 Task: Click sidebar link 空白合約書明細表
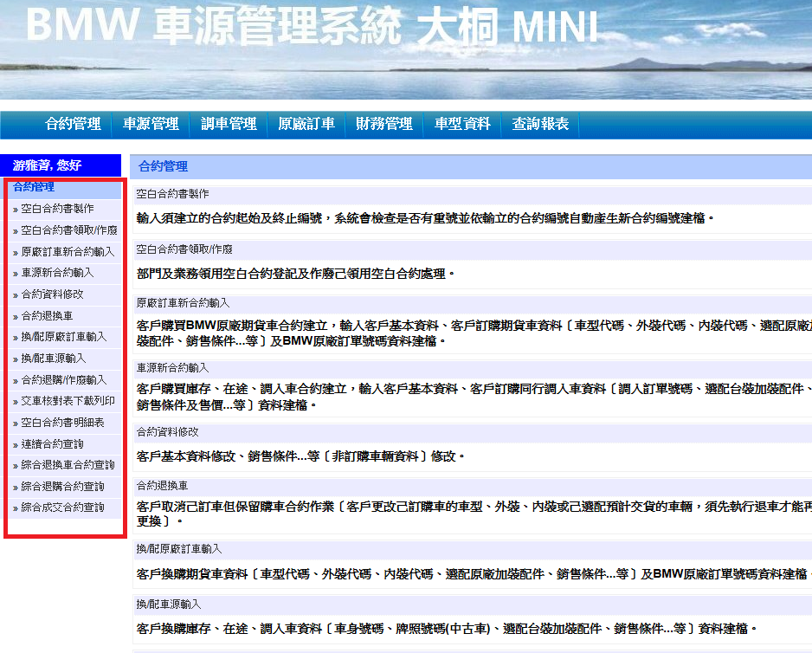tap(62, 423)
